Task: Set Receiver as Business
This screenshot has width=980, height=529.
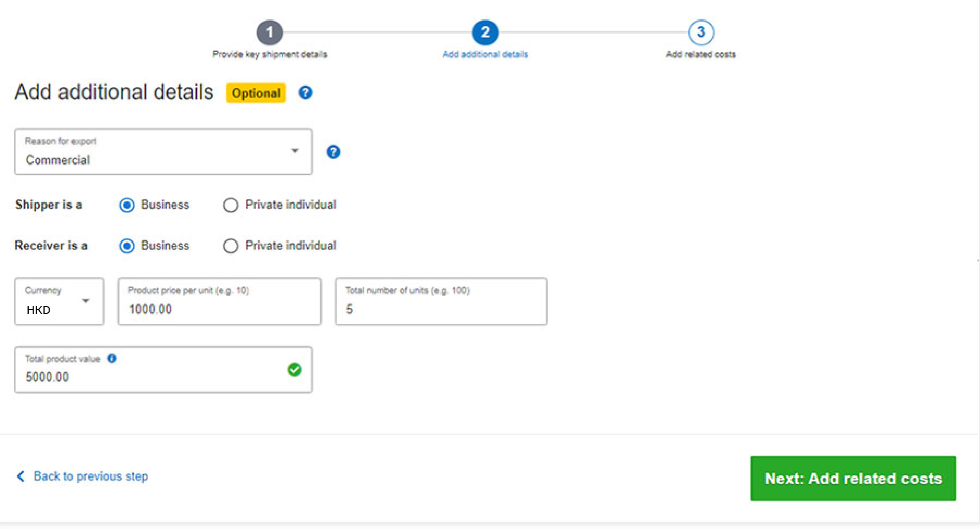Action: pyautogui.click(x=126, y=246)
